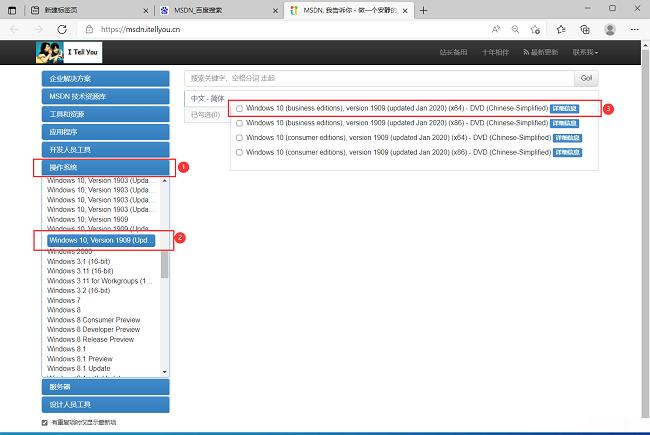Open browser settings three-dot menu
The height and width of the screenshot is (435, 650).
(x=635, y=29)
